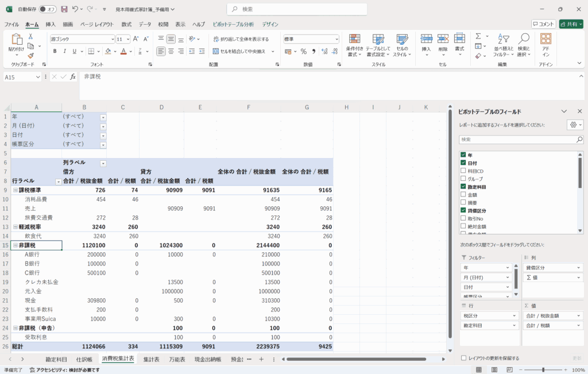Click the insert function fx icon
Screen dimensions: 588x374
pos(73,77)
